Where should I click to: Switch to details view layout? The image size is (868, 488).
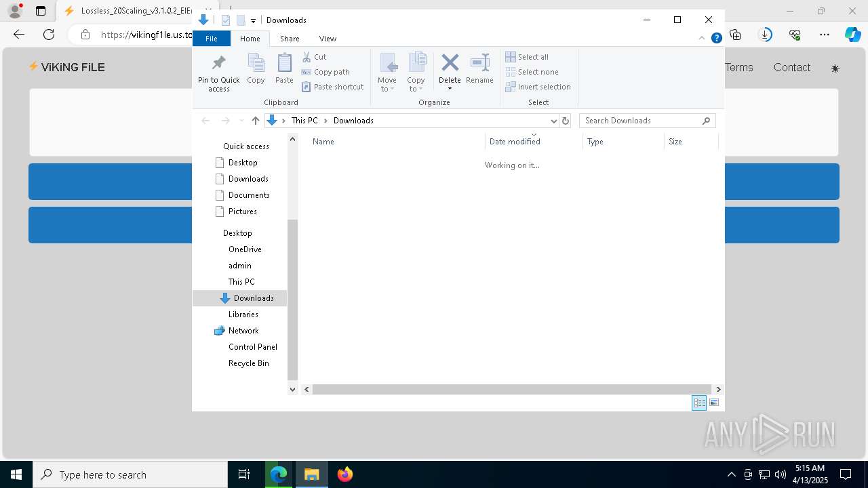coord(698,403)
